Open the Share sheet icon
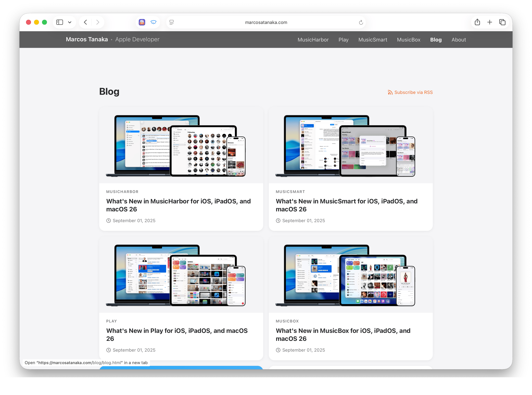 tap(477, 22)
